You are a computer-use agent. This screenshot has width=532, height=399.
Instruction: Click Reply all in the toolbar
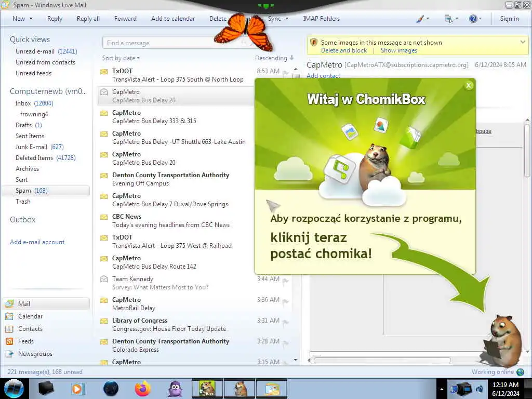point(88,19)
